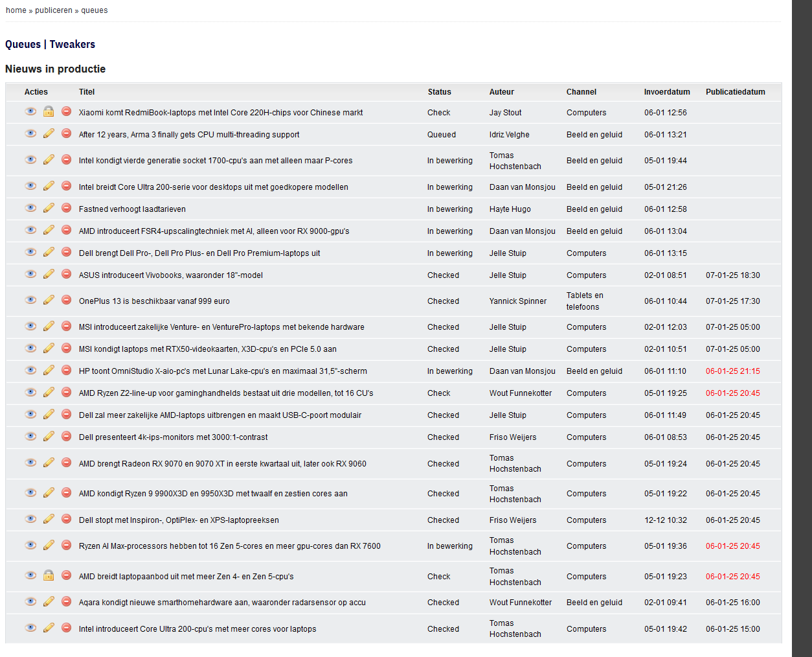
Task: View the Xiaomi RedmiBook article via eye icon
Action: (x=30, y=111)
